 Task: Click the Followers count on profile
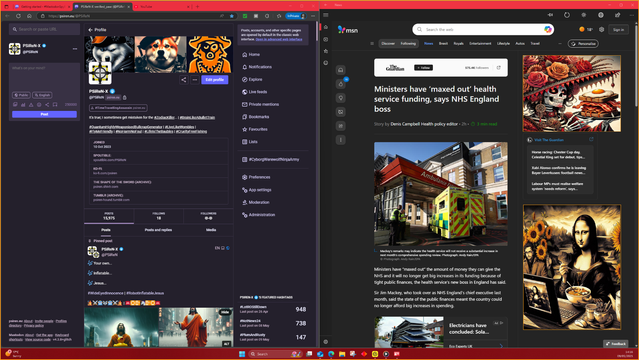point(208,216)
